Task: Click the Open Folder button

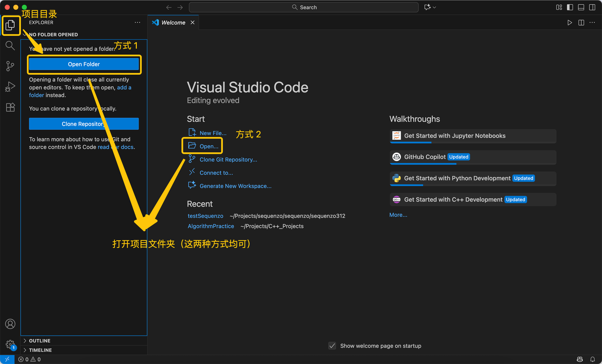Action: (x=84, y=64)
